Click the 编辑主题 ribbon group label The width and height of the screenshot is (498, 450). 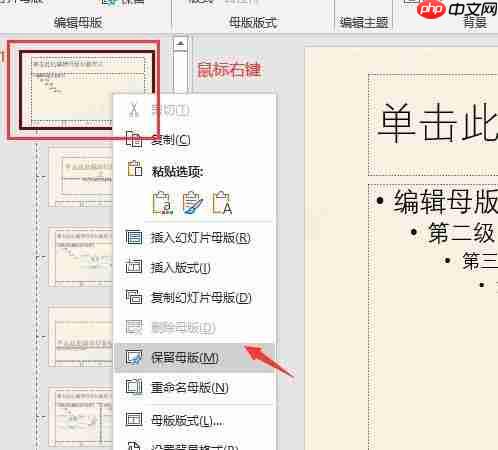coord(364,23)
